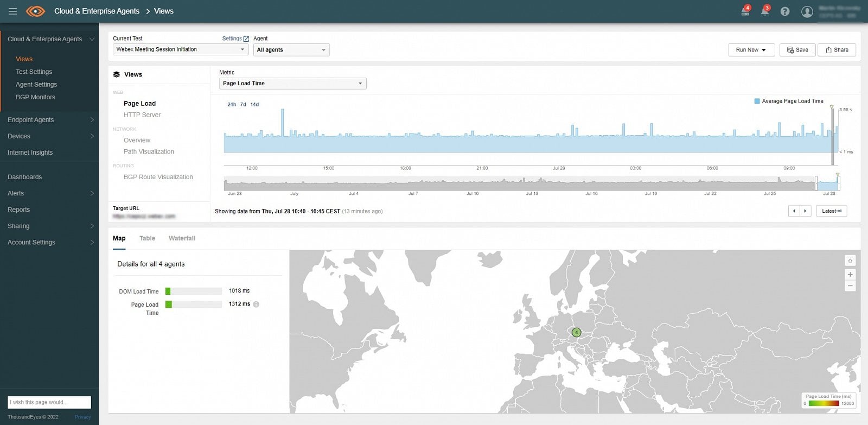
Task: Zoom in on the map
Action: point(850,275)
